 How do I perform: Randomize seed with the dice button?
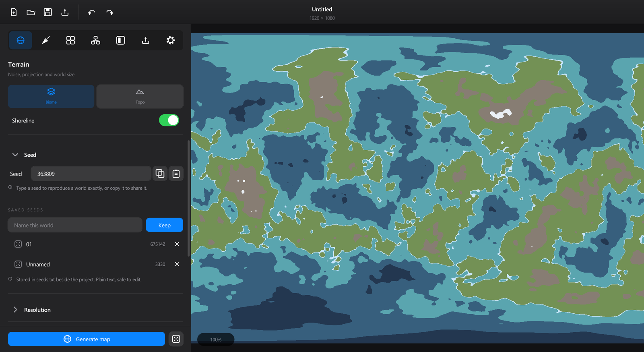[176, 339]
